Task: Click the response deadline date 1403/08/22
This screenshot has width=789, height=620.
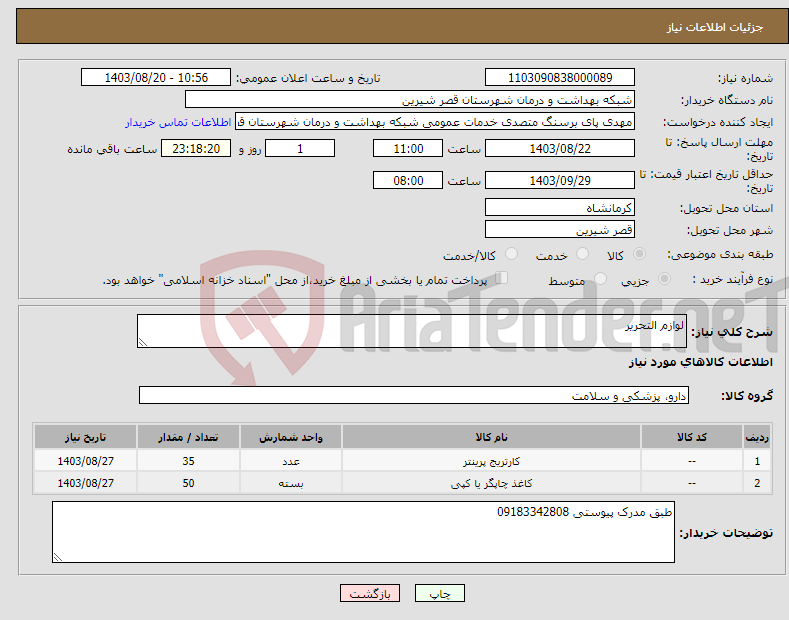Action: 560,148
